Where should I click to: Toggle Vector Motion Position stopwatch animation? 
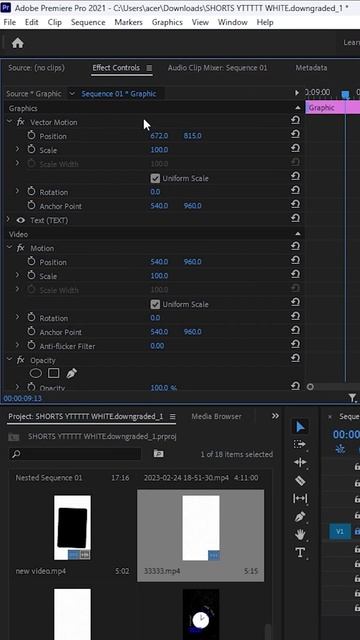click(x=31, y=136)
